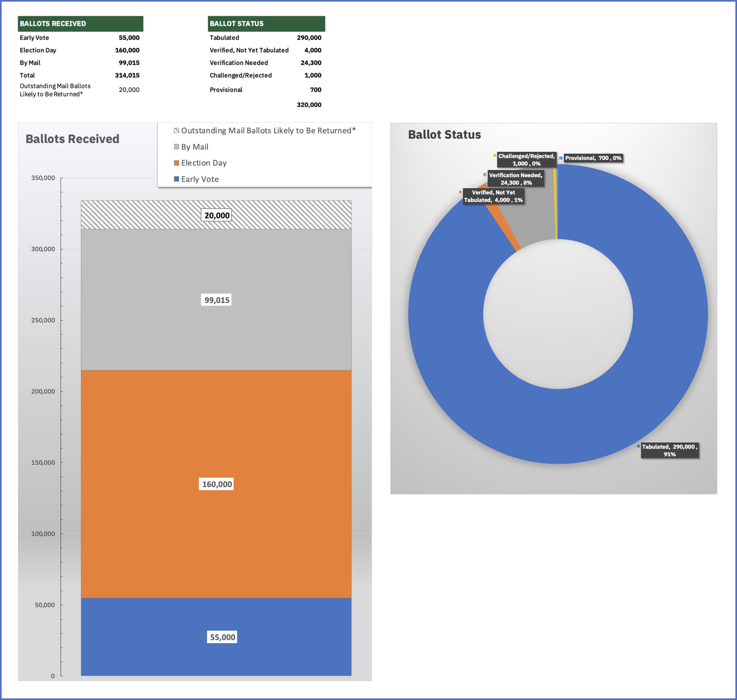
Task: Select the Verification Needed callout marker
Action: pos(485,175)
